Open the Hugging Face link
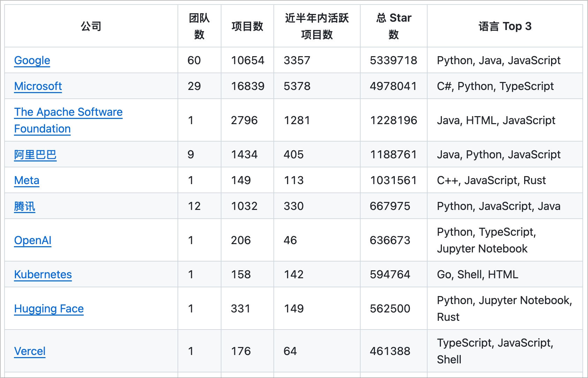The width and height of the screenshot is (588, 378). click(49, 309)
